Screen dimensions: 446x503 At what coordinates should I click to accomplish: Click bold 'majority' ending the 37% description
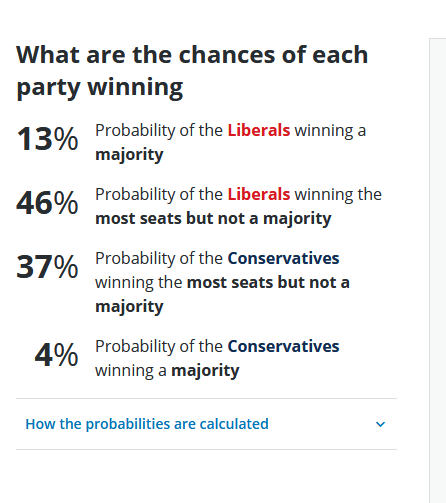tap(129, 307)
